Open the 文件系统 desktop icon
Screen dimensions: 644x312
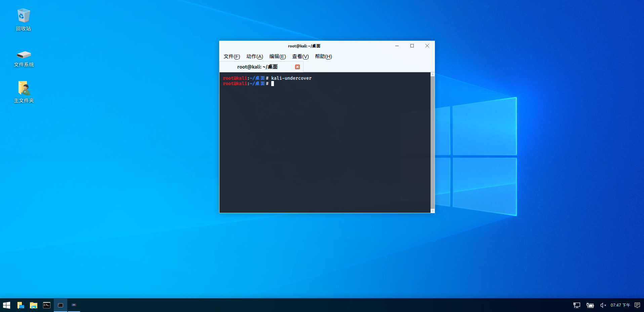[x=23, y=56]
